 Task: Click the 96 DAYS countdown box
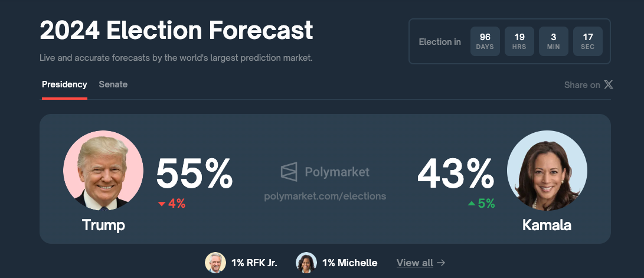[485, 41]
